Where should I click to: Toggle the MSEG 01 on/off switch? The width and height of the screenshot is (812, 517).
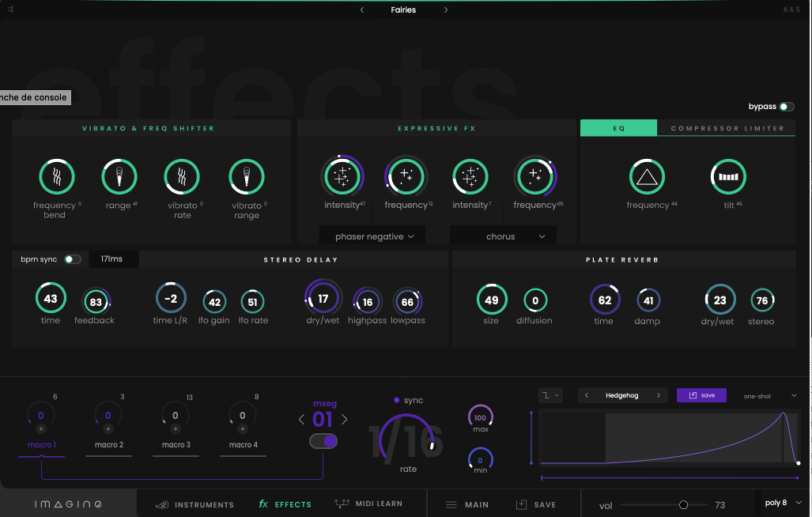point(323,441)
